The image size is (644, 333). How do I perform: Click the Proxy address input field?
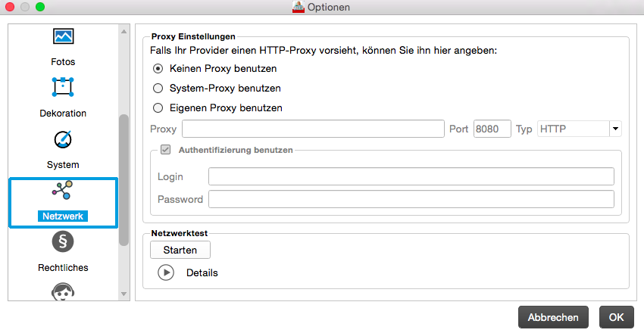click(313, 129)
